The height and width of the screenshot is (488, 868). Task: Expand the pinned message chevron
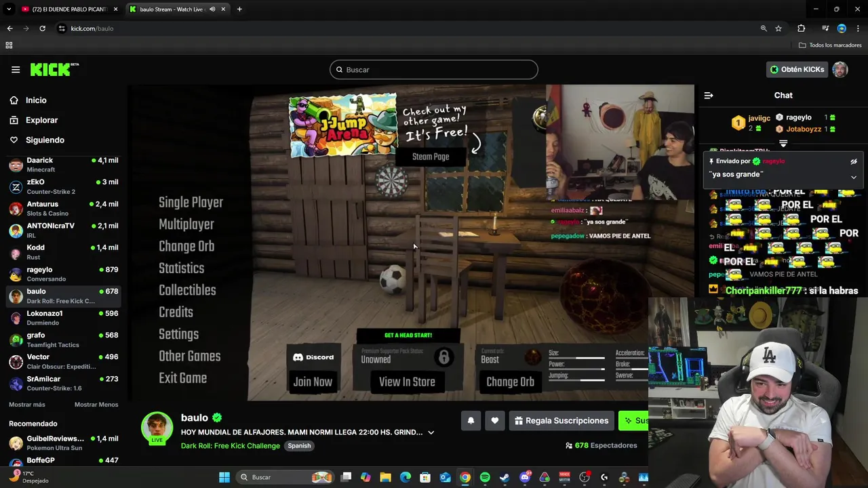pos(854,178)
